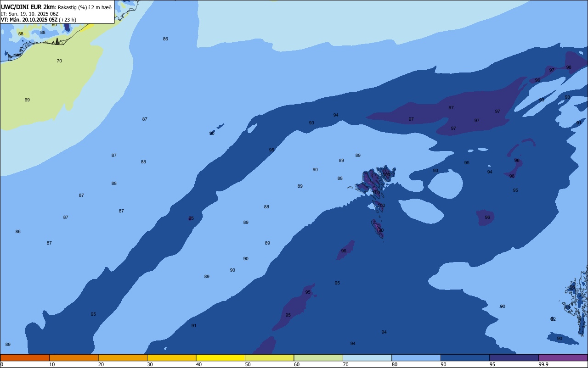This screenshot has width=588, height=368.
Task: Click the '40' color bar tick label
Action: click(x=199, y=364)
